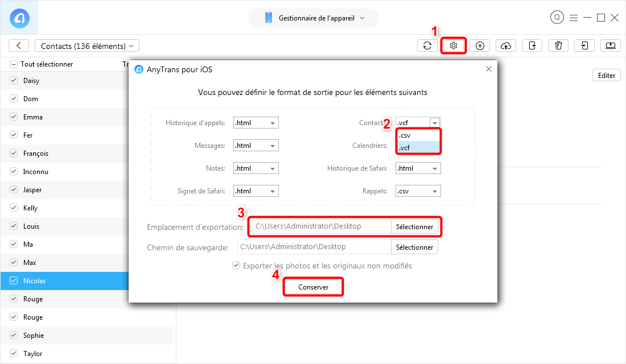This screenshot has width=626, height=364.
Task: Expand the Contacts (136 éléments) dropdown
Action: [x=87, y=46]
